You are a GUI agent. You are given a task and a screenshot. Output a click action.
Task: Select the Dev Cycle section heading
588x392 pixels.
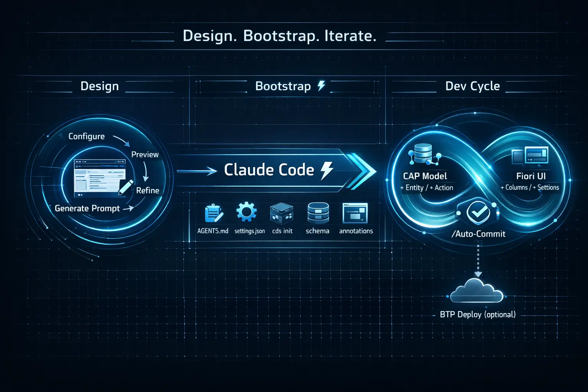(472, 86)
